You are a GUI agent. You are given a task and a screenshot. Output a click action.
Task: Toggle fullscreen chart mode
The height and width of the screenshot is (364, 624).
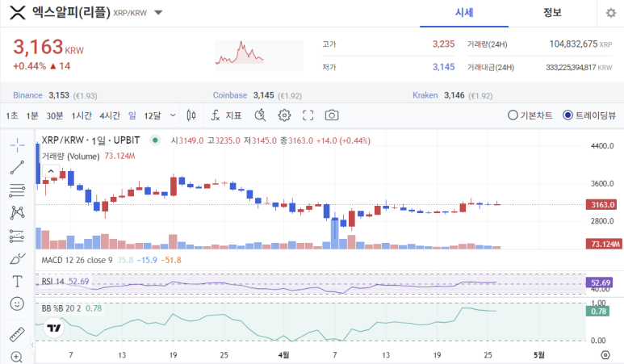pos(308,115)
